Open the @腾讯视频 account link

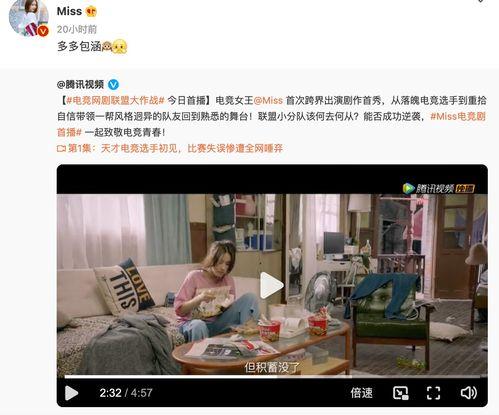(80, 85)
